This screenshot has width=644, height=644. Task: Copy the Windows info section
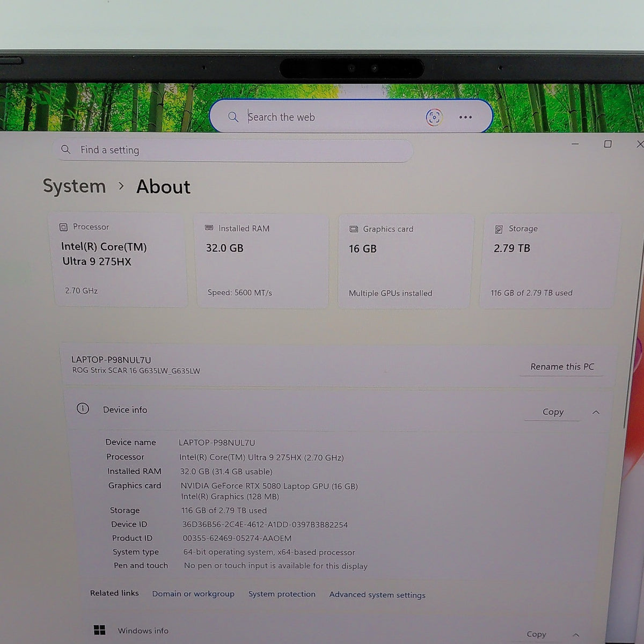(536, 634)
